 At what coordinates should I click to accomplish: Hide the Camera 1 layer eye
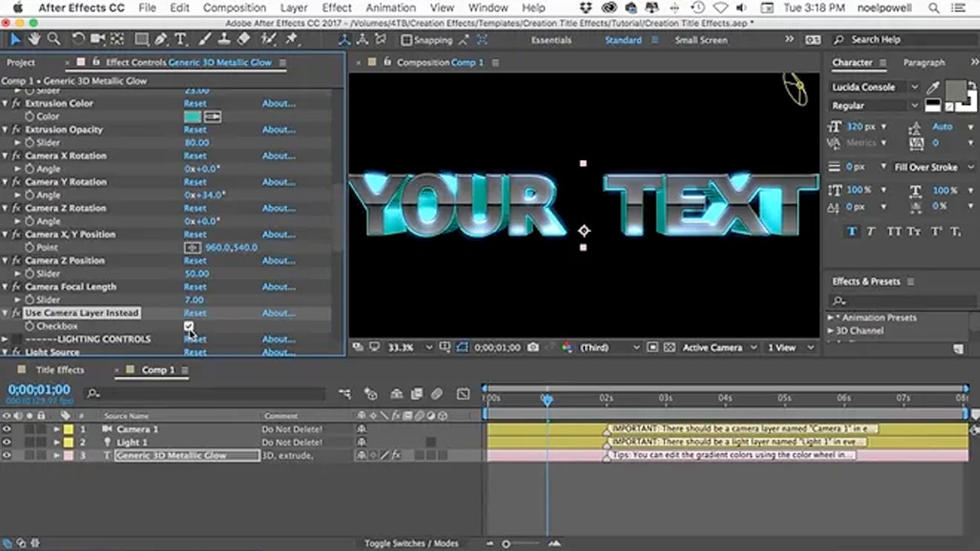(7, 429)
